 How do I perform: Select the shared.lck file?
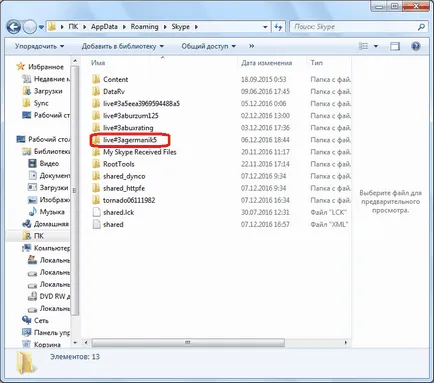click(x=118, y=212)
